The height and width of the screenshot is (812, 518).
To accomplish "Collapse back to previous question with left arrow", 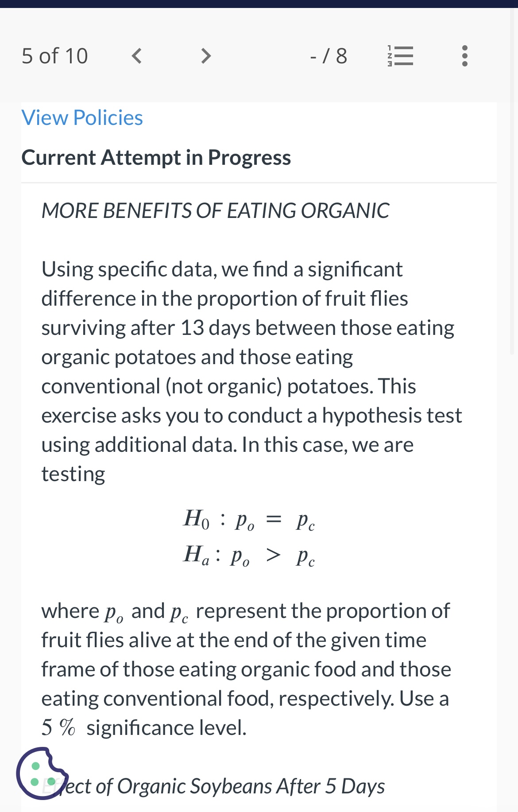I will pos(137,55).
